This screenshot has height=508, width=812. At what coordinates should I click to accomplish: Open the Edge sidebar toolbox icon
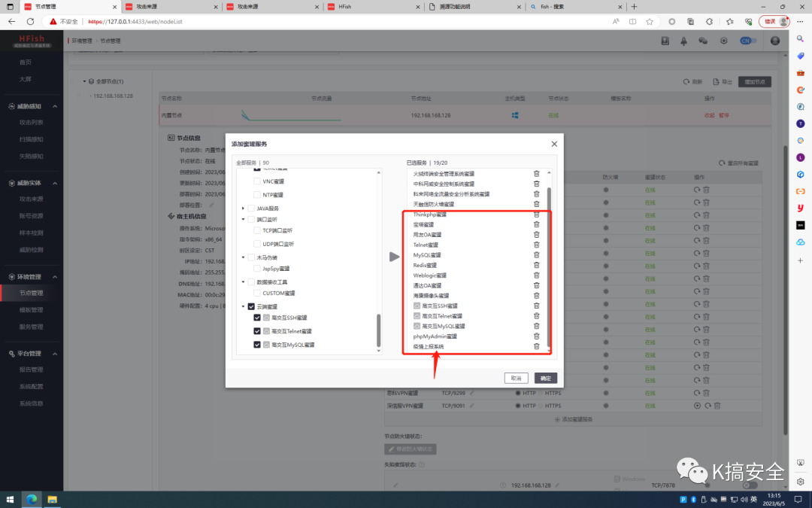tap(800, 73)
